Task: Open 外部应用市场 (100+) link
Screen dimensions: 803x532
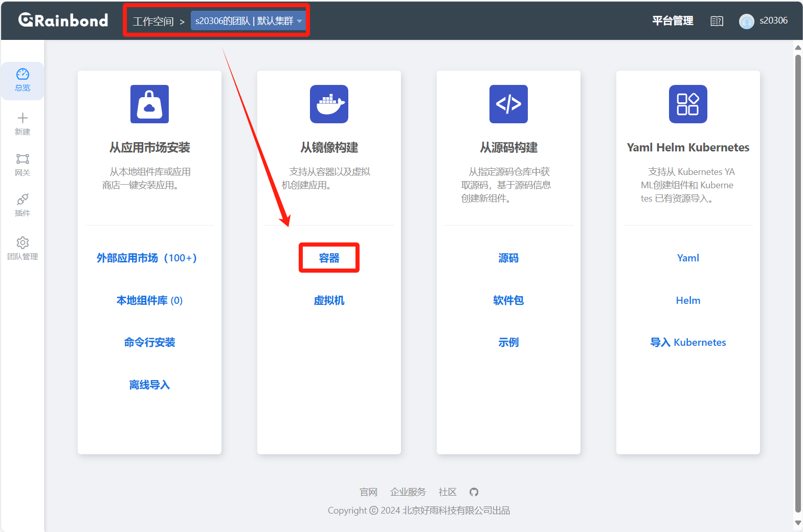Action: click(x=147, y=258)
